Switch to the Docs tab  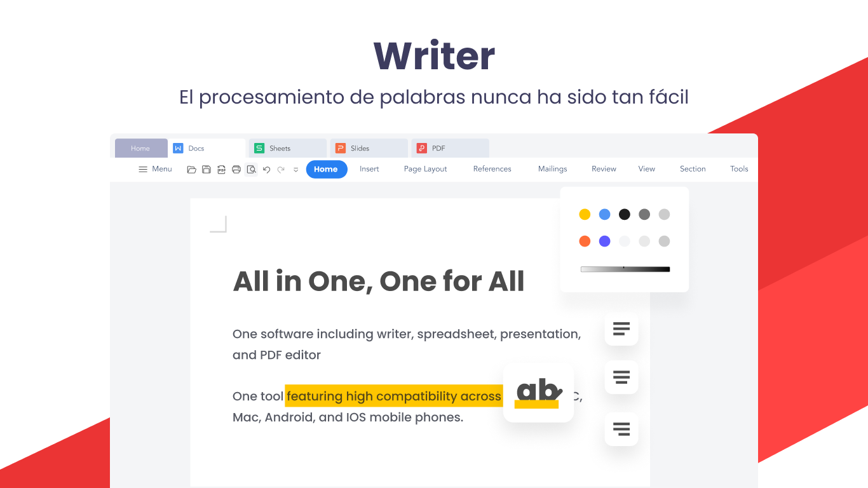point(207,148)
